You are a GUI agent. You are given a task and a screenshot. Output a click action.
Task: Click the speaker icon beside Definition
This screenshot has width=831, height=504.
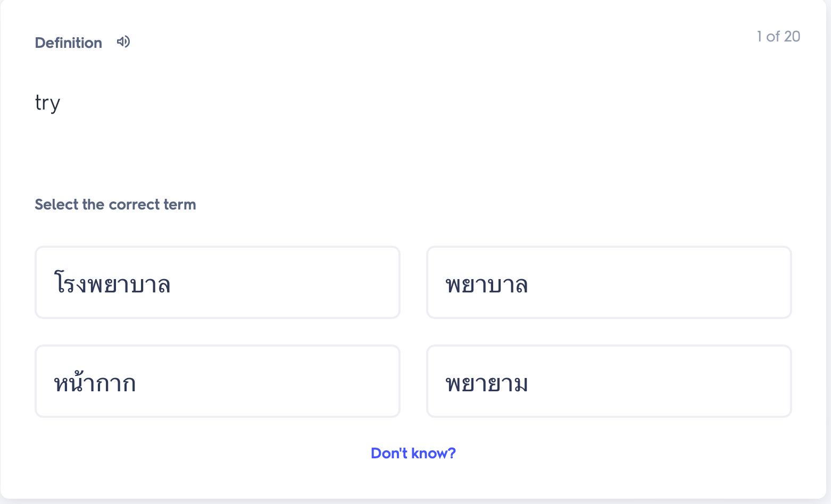click(123, 42)
